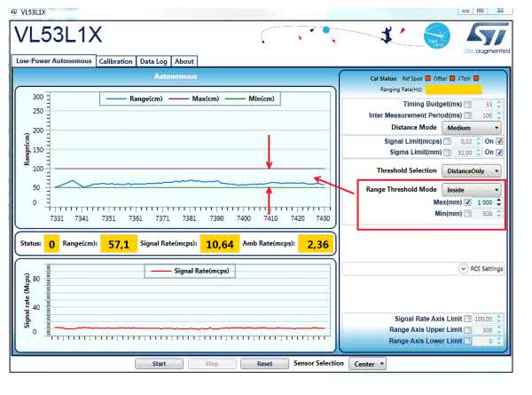Click the yellow Ranging Rate field
Screen dimensions: 532x395
pos(452,89)
